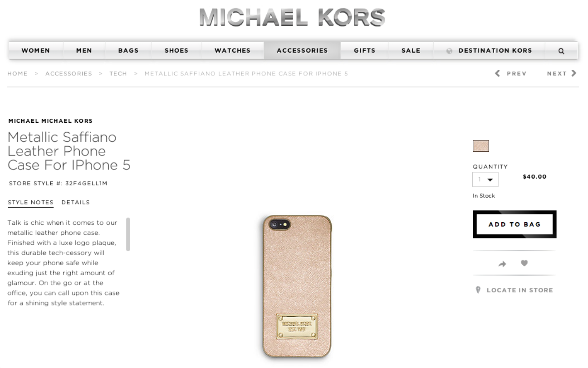Click the style notes scrollbar
Screen dimensions: 588x368
[128, 234]
